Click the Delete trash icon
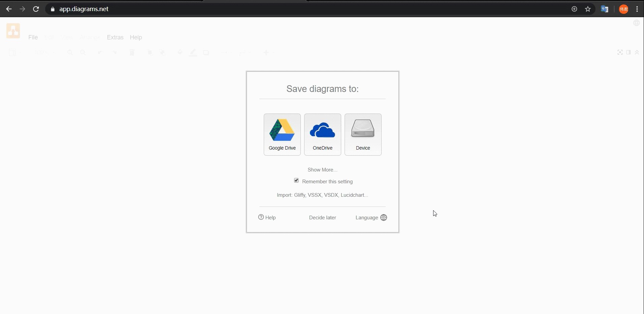Screen dimensions: 644x314 (132, 53)
